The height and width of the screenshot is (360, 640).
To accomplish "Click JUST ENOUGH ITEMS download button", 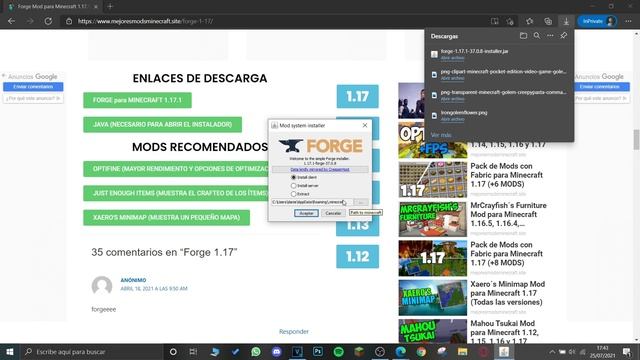I will click(x=176, y=193).
